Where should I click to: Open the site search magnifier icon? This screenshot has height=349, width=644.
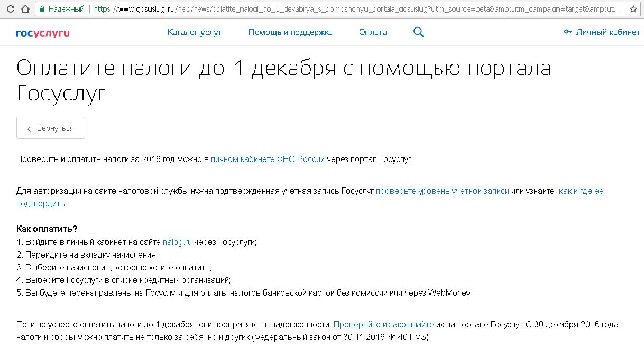(418, 32)
